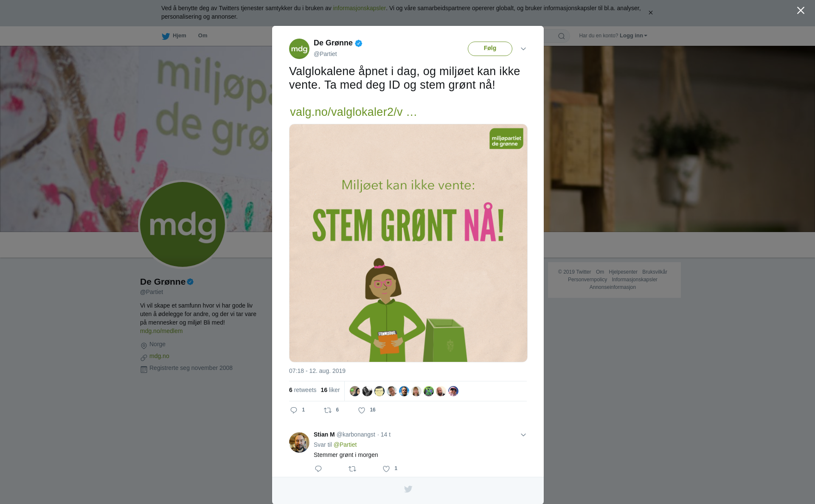Click the retweet icon under main tweet
This screenshot has width=815, height=504.
328,410
